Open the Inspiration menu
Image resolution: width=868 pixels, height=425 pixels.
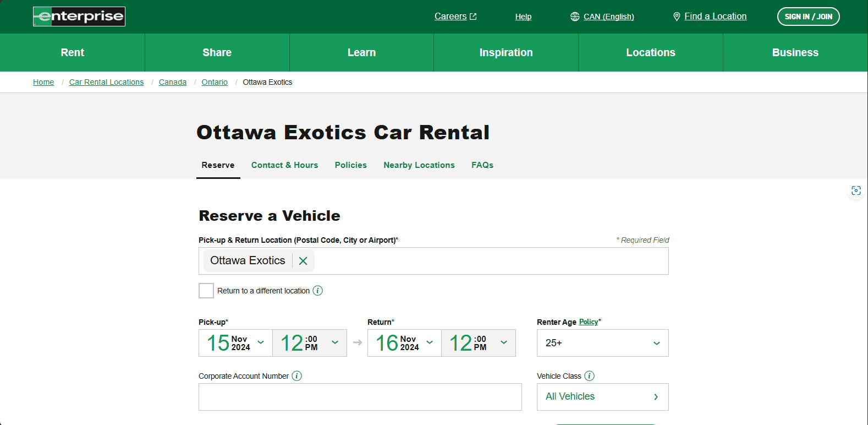point(506,53)
